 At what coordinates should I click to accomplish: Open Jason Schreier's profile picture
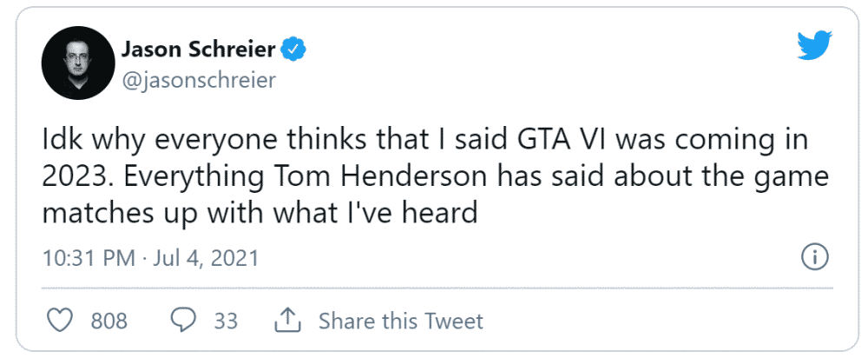point(78,63)
